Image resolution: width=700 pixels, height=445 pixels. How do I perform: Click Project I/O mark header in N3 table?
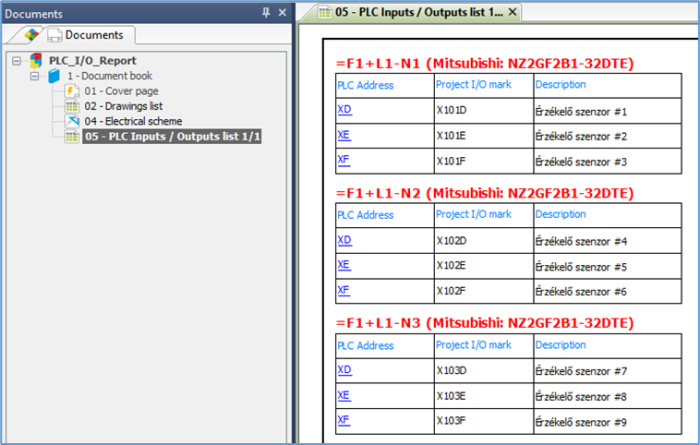pos(474,345)
